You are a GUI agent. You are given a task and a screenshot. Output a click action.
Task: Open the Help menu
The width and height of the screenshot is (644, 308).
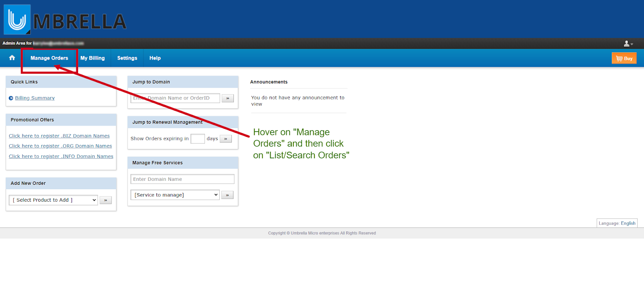click(x=155, y=58)
